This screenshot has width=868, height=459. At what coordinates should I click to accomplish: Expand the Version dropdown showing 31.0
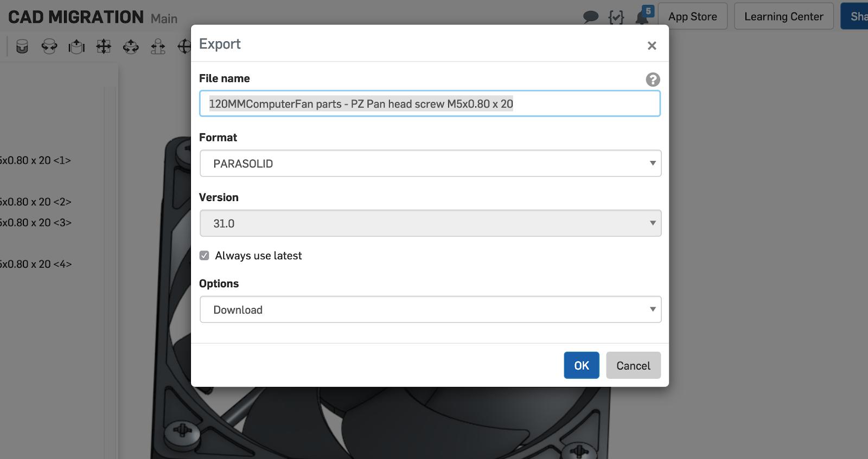click(x=430, y=223)
